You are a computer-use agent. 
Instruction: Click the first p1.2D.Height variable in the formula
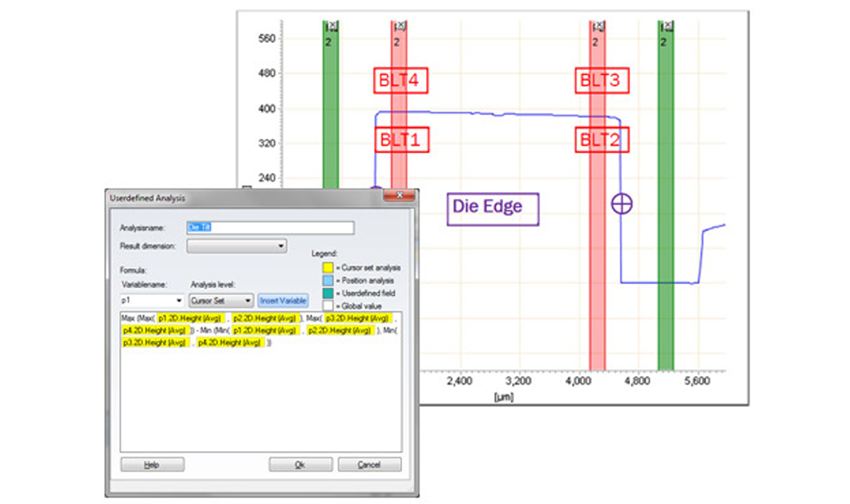pos(191,319)
